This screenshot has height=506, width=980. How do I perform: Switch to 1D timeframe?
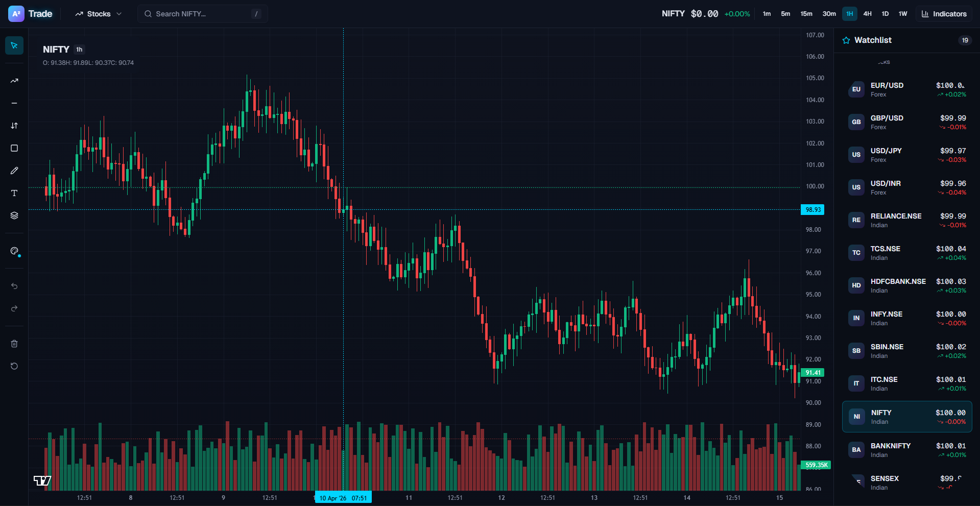coord(885,14)
